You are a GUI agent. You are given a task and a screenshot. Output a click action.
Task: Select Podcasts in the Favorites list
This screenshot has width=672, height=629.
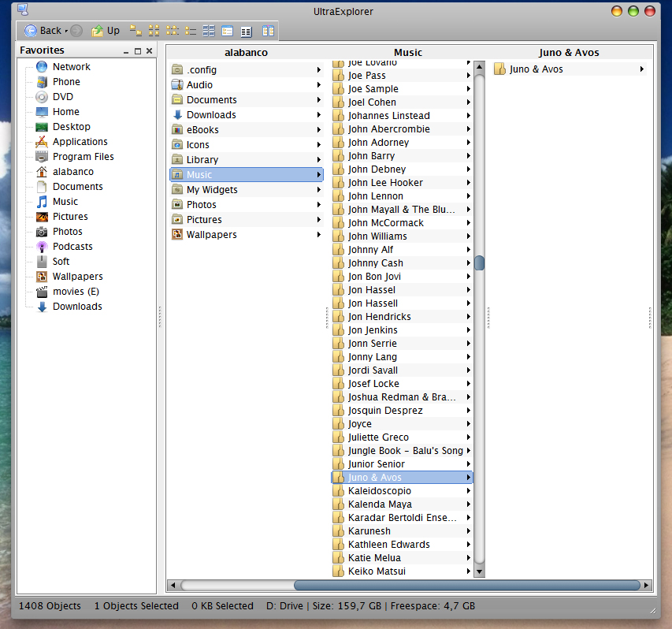(x=72, y=247)
